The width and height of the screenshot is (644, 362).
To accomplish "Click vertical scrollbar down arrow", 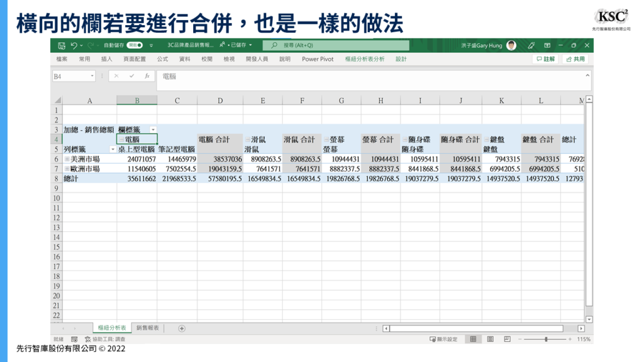I will pyautogui.click(x=589, y=319).
